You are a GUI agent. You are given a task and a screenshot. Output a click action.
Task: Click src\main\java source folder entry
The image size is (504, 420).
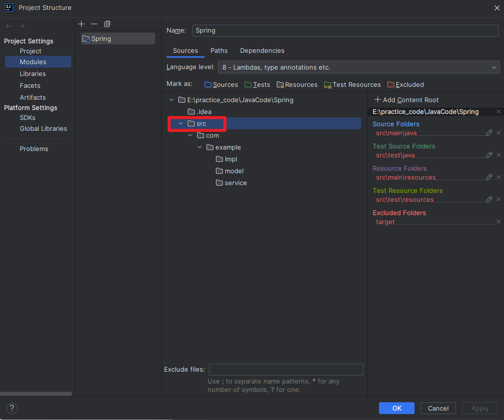(x=396, y=133)
